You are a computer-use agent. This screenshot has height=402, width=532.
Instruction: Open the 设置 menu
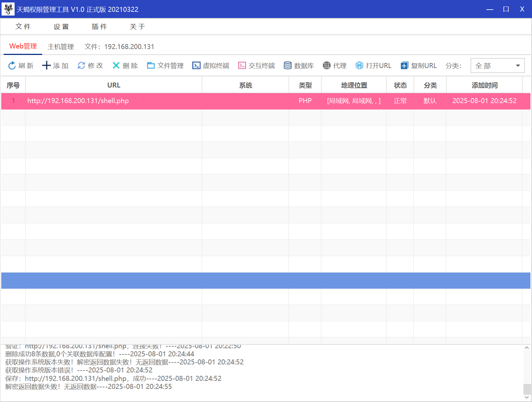[x=61, y=27]
